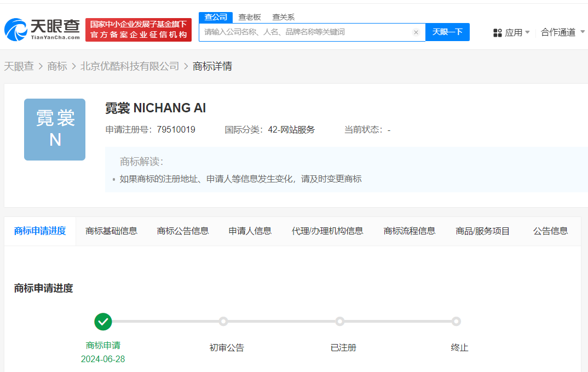Click the TianYanCha logo

42,30
